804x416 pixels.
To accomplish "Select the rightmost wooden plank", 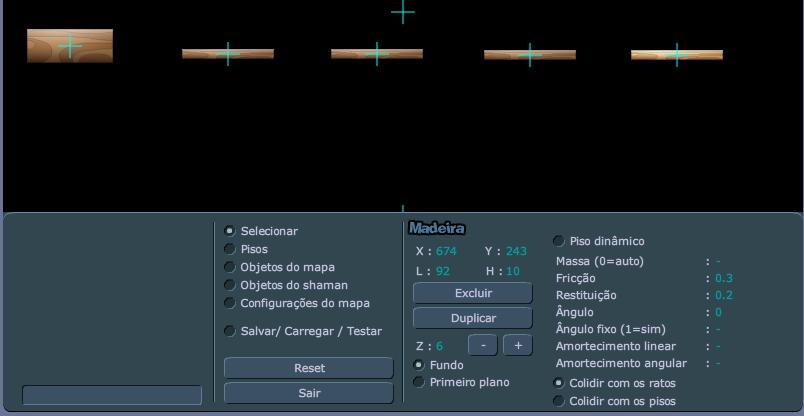I will (x=677, y=55).
